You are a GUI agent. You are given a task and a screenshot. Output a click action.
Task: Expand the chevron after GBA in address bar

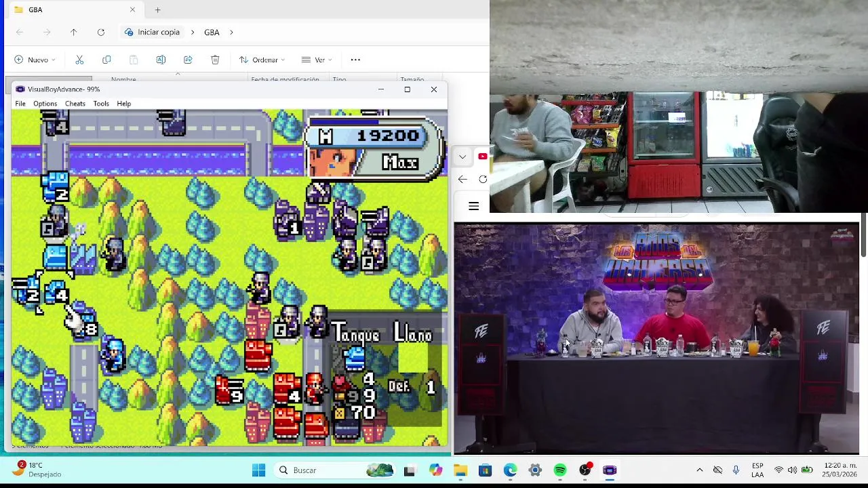(x=231, y=32)
